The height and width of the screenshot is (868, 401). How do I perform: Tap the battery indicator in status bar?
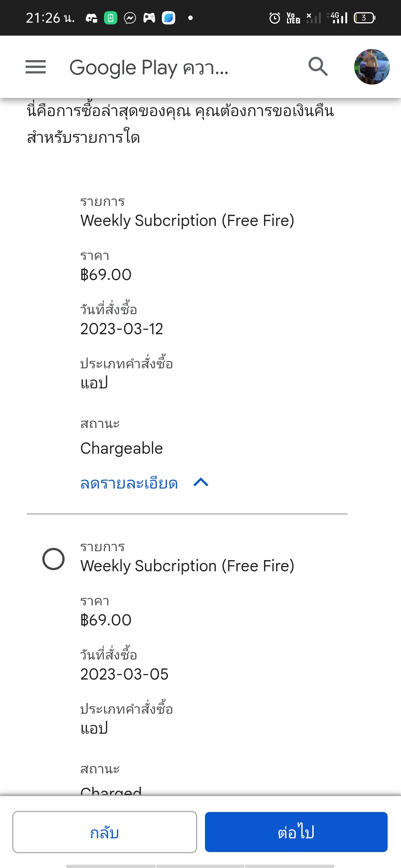(x=364, y=18)
